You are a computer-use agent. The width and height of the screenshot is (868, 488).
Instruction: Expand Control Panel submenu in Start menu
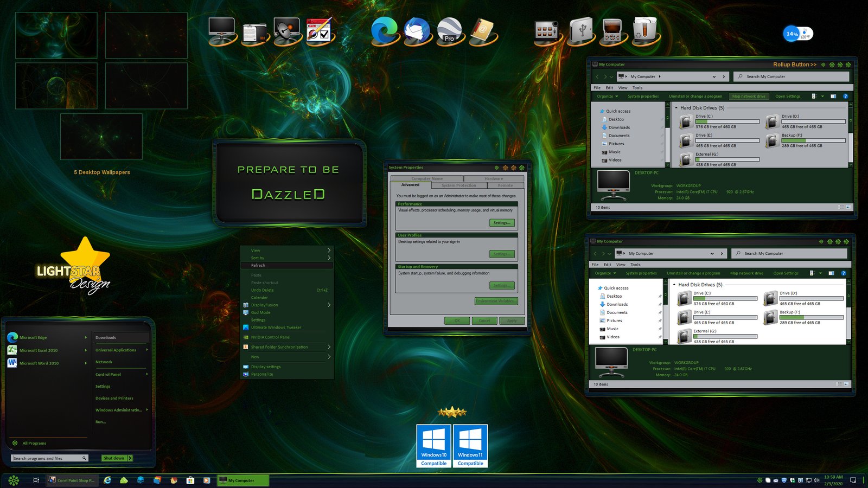pos(147,374)
